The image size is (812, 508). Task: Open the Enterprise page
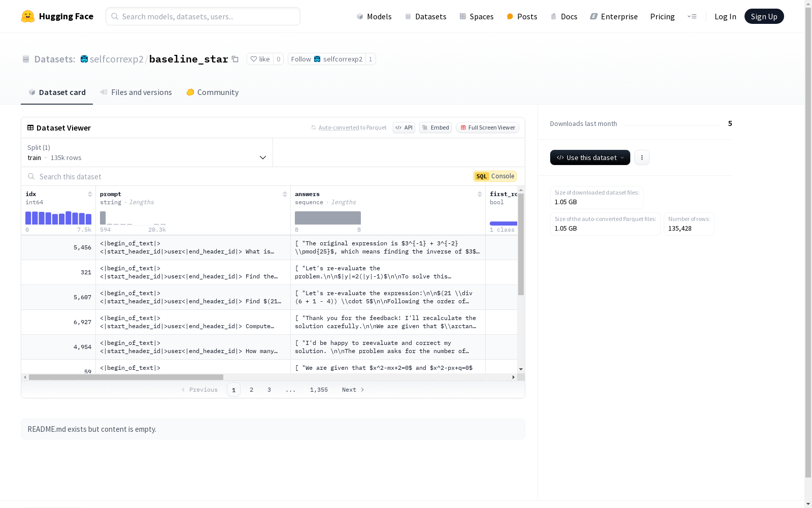(x=614, y=16)
